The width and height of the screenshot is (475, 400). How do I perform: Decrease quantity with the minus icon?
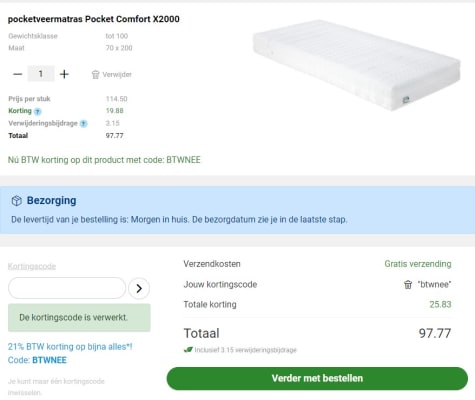pos(18,74)
